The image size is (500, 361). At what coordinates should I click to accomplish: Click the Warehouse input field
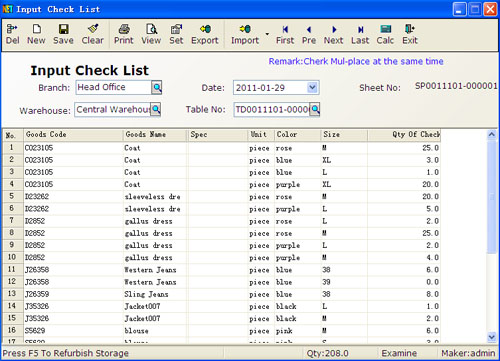113,109
